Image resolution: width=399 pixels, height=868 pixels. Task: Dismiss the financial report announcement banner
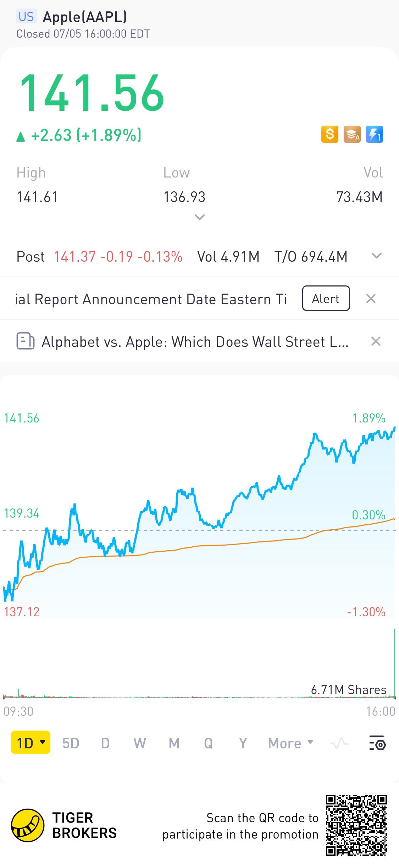(x=371, y=299)
